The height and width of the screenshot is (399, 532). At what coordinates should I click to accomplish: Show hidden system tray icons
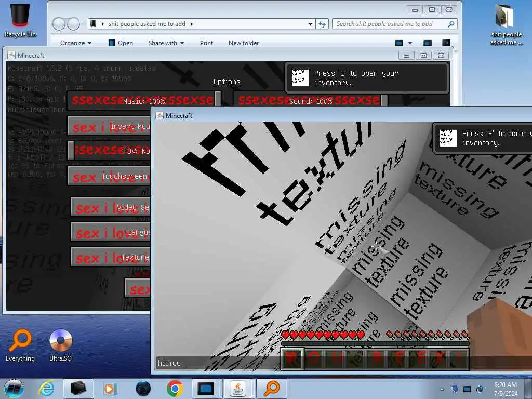(442, 389)
